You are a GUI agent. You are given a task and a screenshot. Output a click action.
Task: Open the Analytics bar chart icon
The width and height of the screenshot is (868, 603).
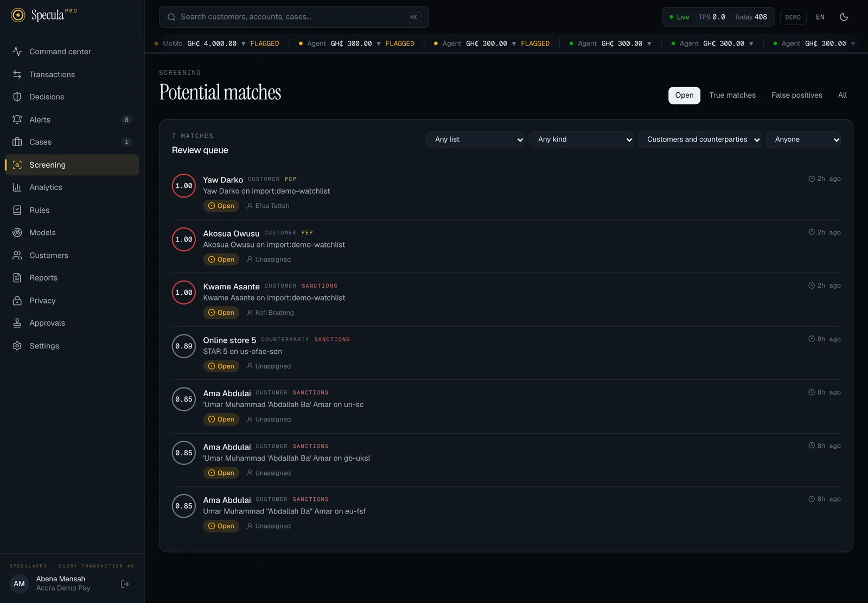point(17,187)
